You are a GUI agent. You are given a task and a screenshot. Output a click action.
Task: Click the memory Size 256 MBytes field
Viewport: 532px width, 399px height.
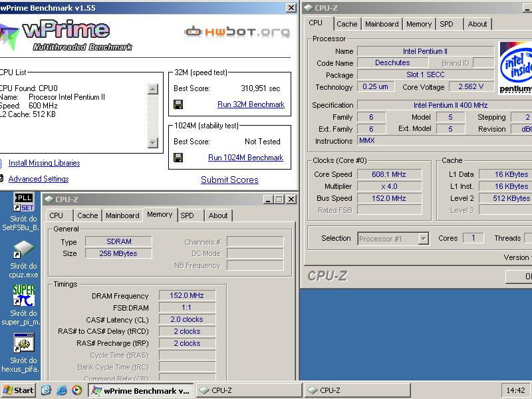click(118, 253)
